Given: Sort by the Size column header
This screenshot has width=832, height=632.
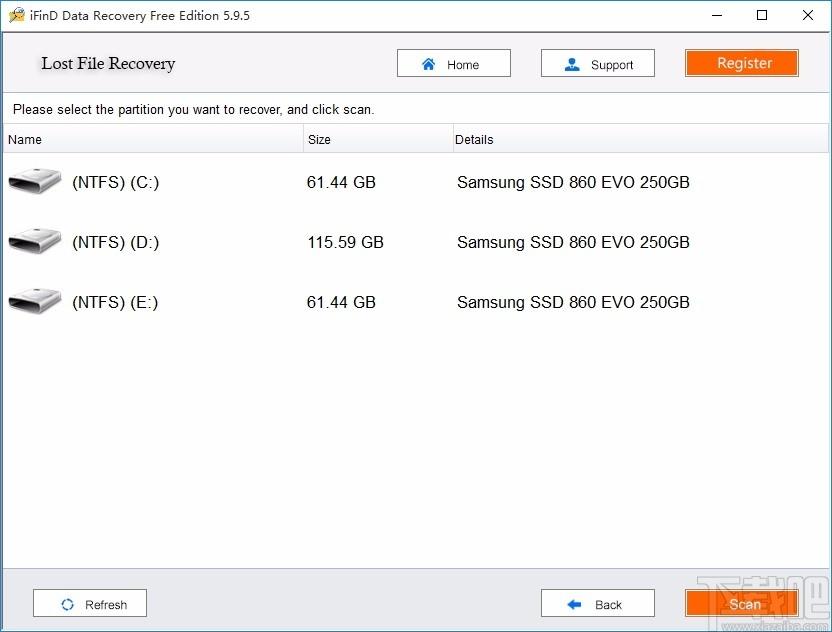Looking at the screenshot, I should [x=378, y=139].
